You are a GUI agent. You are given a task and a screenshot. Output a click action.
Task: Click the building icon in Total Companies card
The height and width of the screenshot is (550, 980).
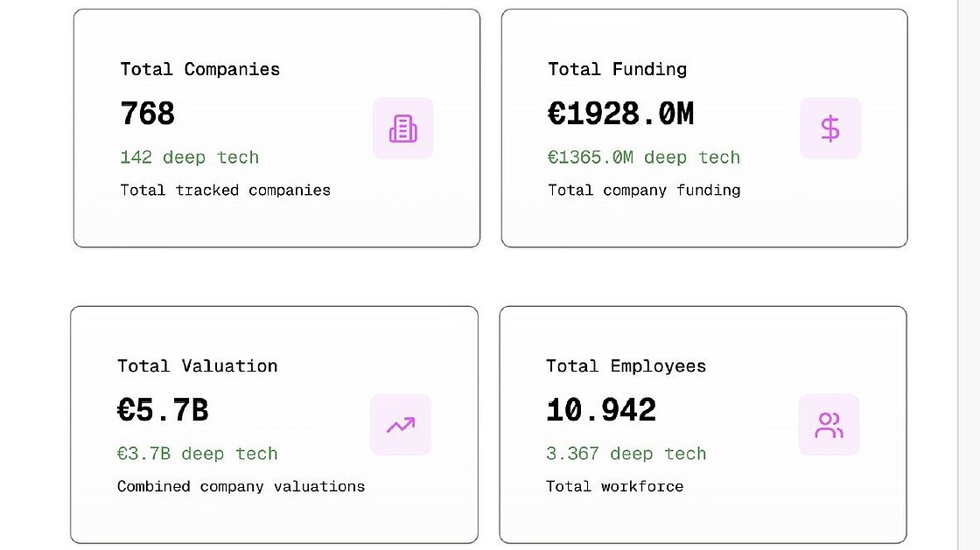(x=402, y=129)
